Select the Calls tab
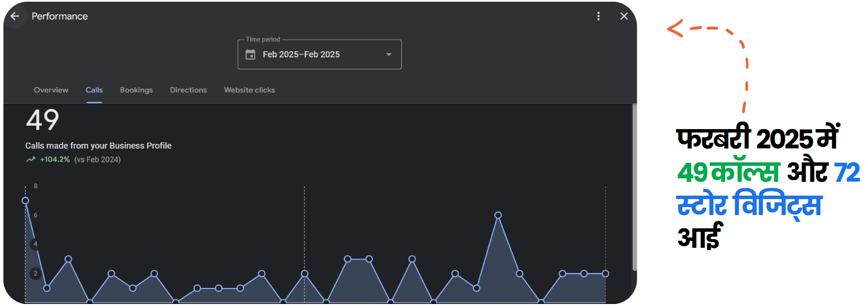The width and height of the screenshot is (868, 308). tap(94, 90)
